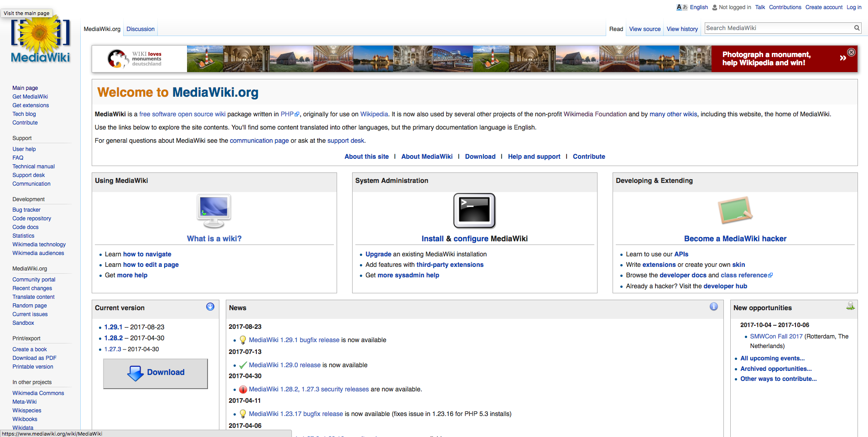Viewport: 868px width, 437px height.
Task: Open MediaWiki 1.29.1 bugfix release news link
Action: 294,340
